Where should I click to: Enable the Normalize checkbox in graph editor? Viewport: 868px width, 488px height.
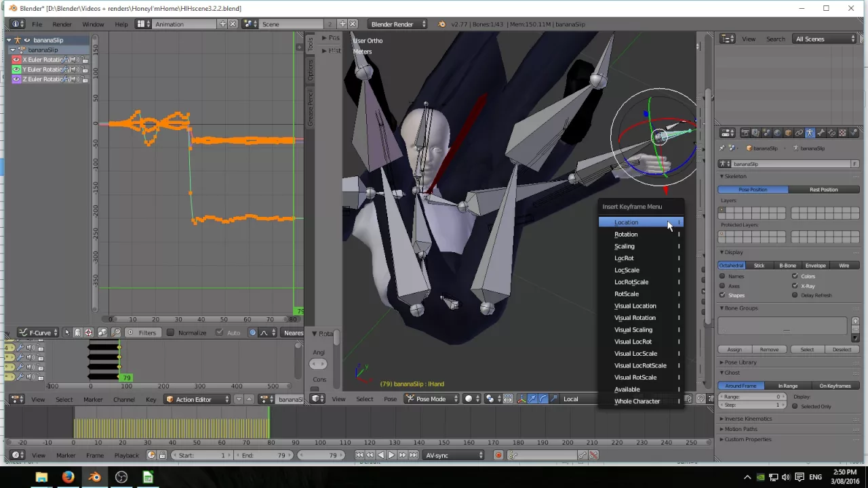click(x=171, y=333)
